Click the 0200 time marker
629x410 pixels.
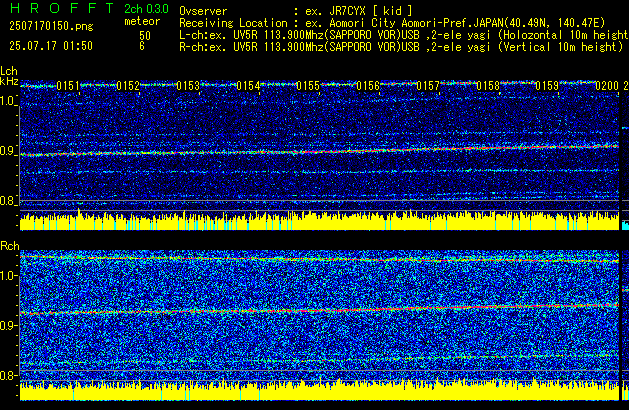click(x=607, y=86)
